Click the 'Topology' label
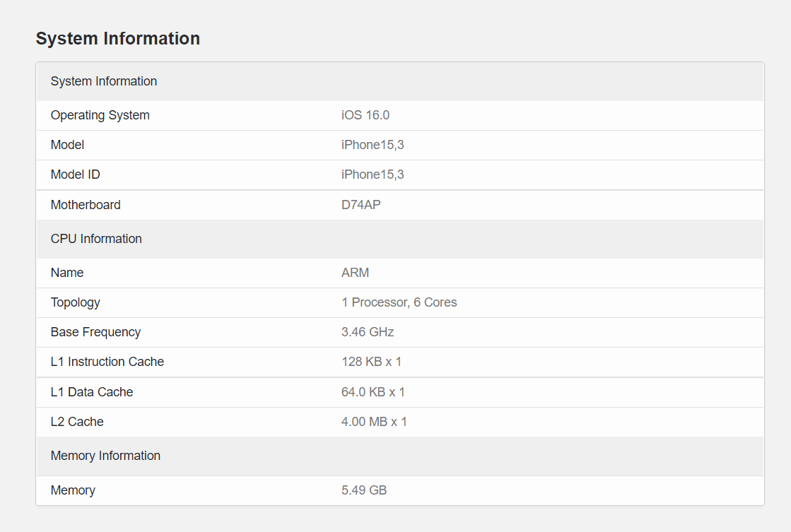791x532 pixels. (x=75, y=302)
